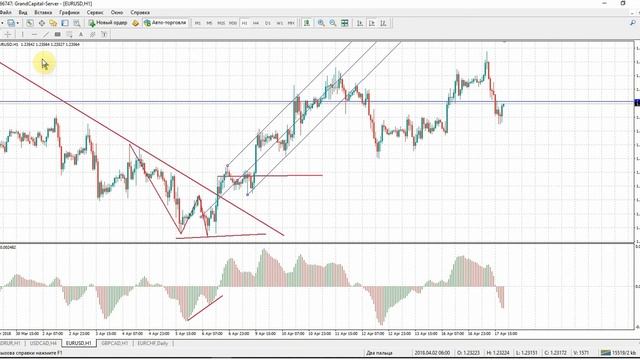640x360 pixels.
Task: Click the 5 Apr 15:00 time axis label
Action: (x=186, y=333)
